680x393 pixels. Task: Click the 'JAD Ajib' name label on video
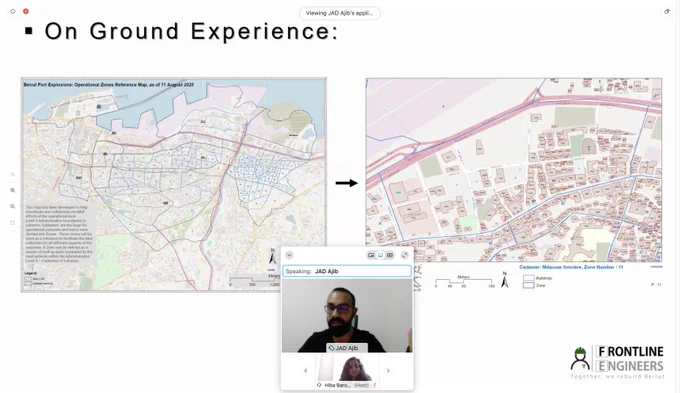click(x=347, y=348)
